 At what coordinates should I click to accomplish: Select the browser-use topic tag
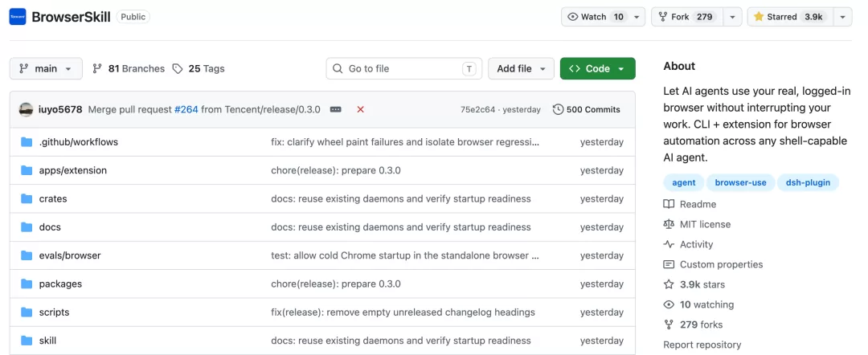click(x=741, y=182)
